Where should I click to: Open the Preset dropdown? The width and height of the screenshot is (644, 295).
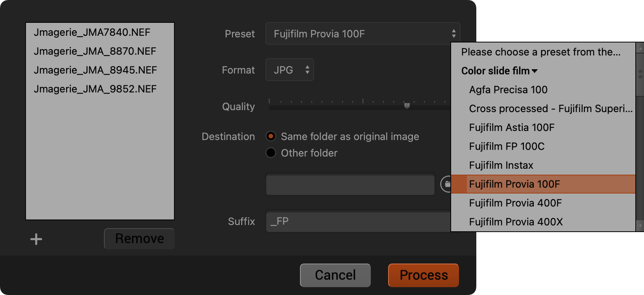(x=362, y=34)
